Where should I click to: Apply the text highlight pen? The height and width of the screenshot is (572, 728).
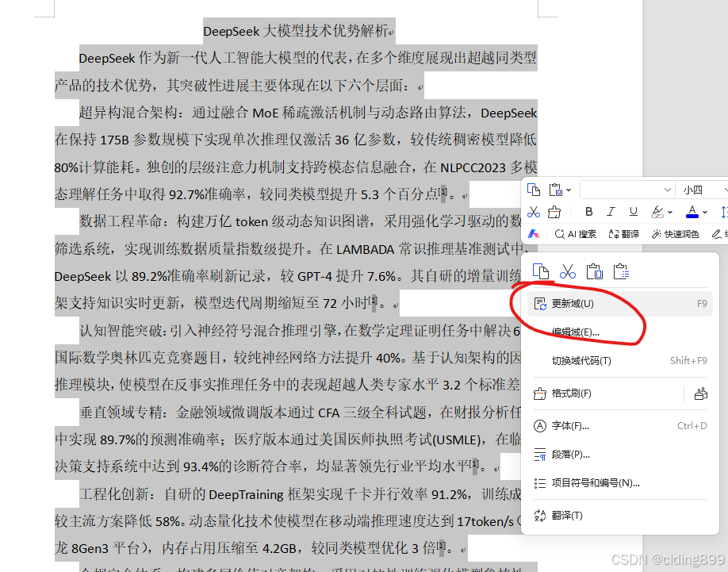tap(657, 212)
